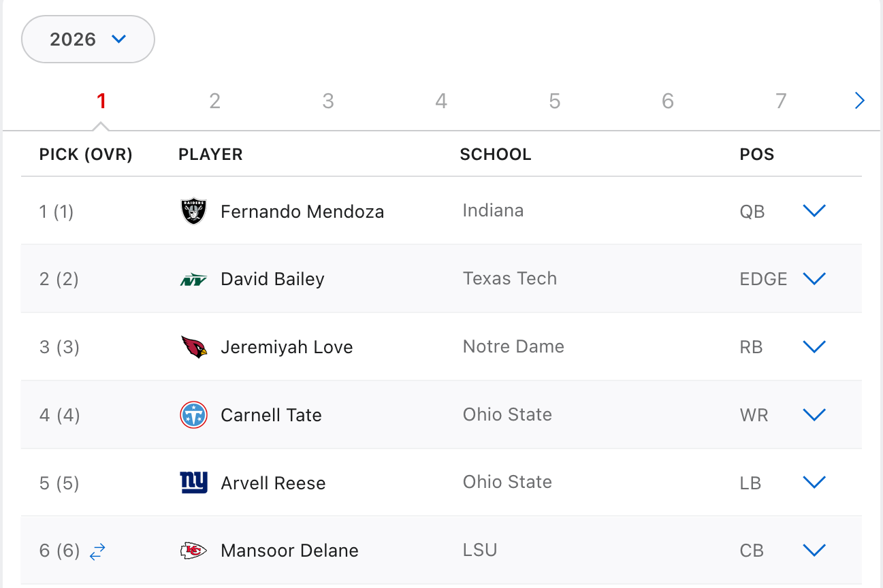
Task: Click the New York Jets logo
Action: coord(193,280)
